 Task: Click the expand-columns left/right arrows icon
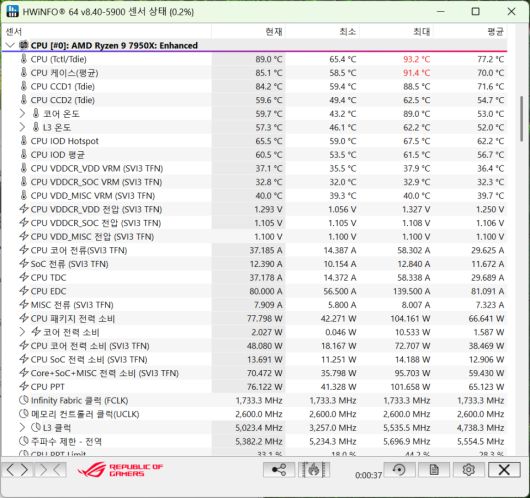pos(17,470)
